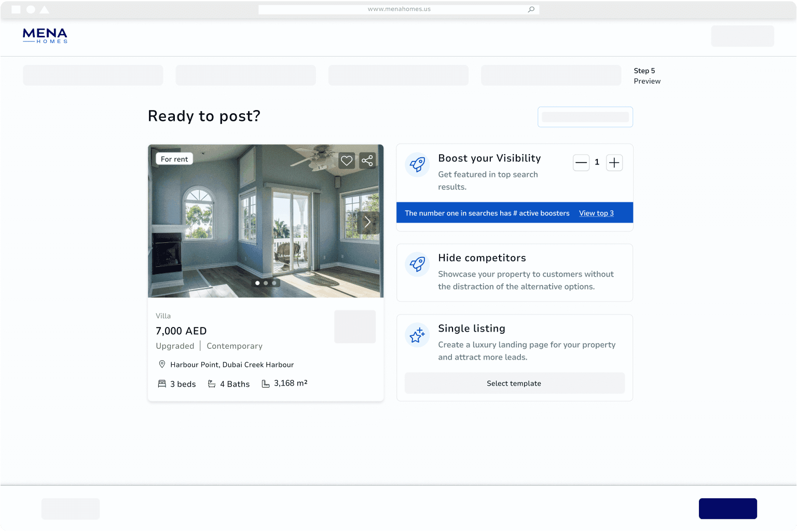Open the View top 3 link
797x532 pixels.
tap(596, 213)
